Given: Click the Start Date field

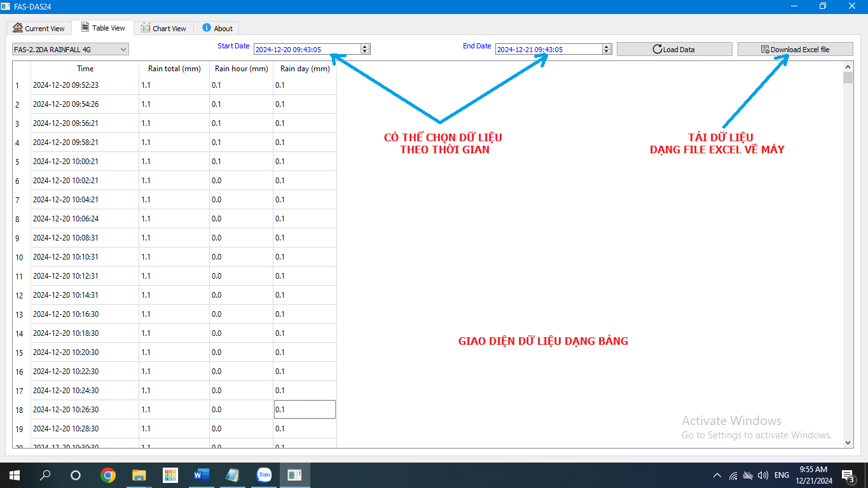Looking at the screenshot, I should (306, 49).
